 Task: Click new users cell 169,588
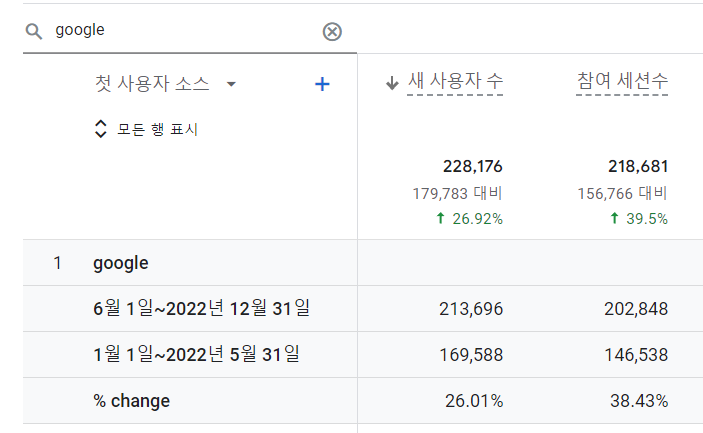pyautogui.click(x=471, y=355)
